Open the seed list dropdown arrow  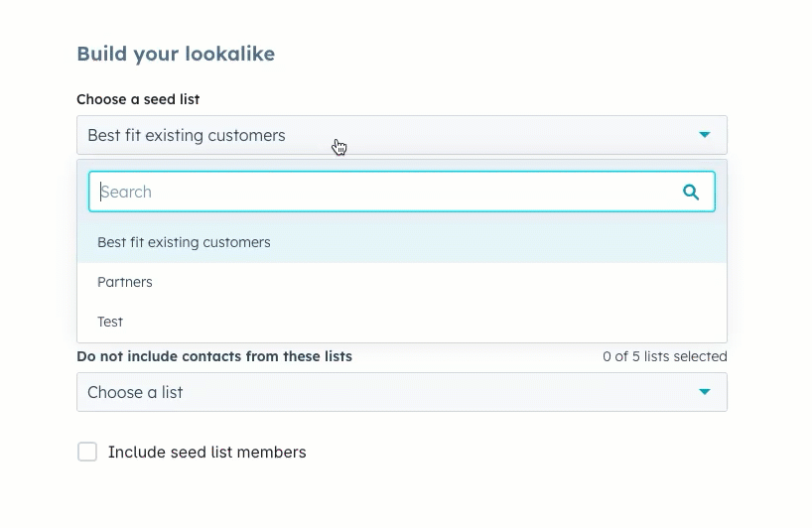[704, 135]
